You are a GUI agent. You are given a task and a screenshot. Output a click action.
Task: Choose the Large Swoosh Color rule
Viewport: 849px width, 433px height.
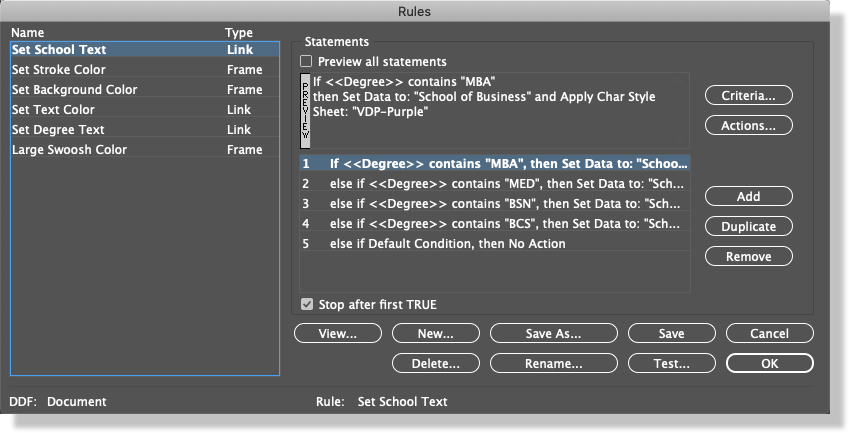(x=69, y=150)
